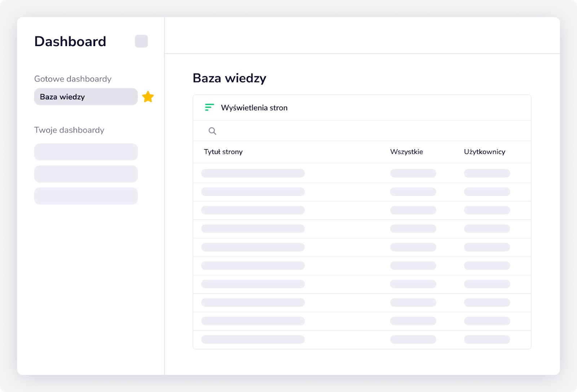Click the Twoje dashboardy section label
The image size is (577, 392).
pos(69,130)
